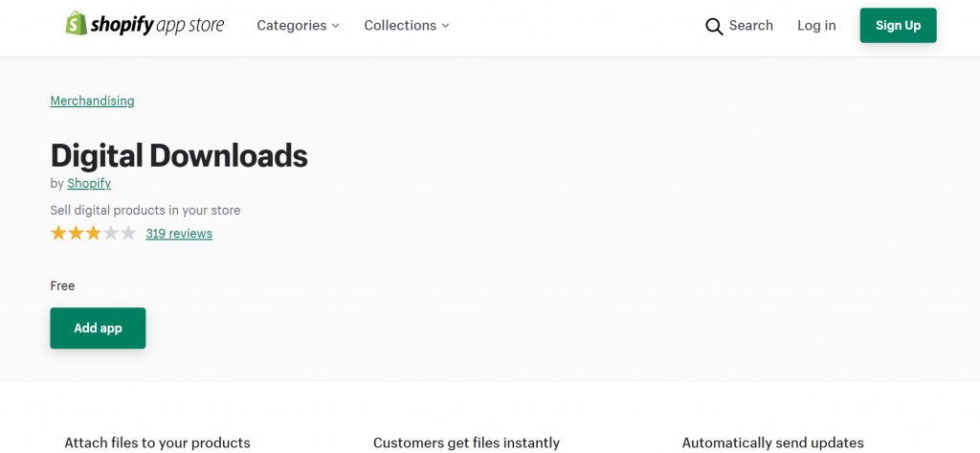This screenshot has width=980, height=453.
Task: Expand the Collections dropdown menu
Action: tap(407, 26)
